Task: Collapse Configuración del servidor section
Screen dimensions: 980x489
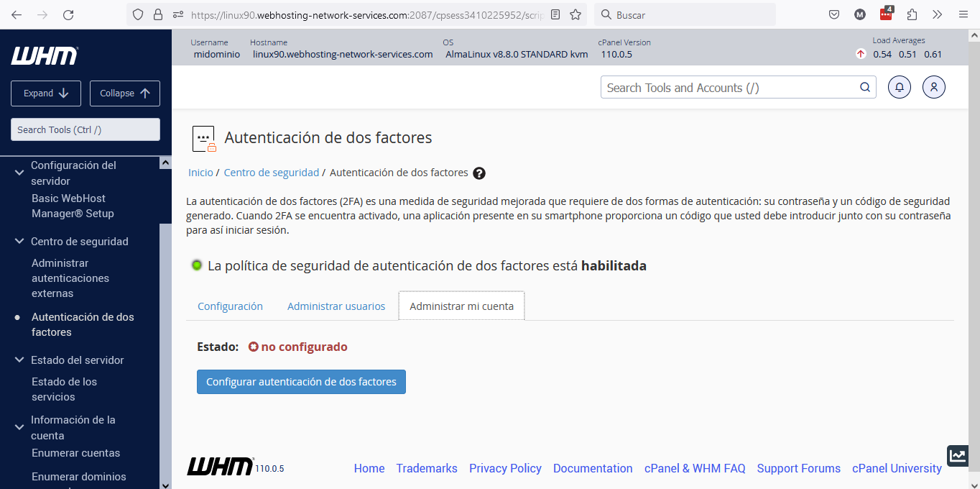Action: 19,172
